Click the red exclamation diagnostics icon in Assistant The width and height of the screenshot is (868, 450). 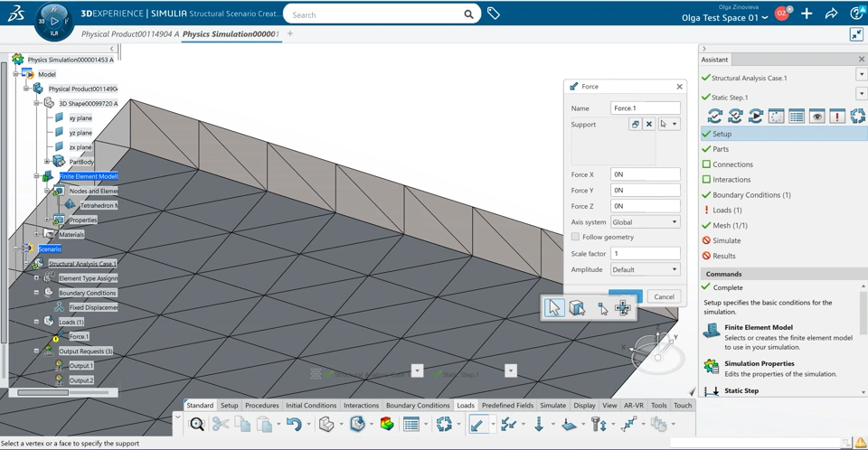click(837, 116)
